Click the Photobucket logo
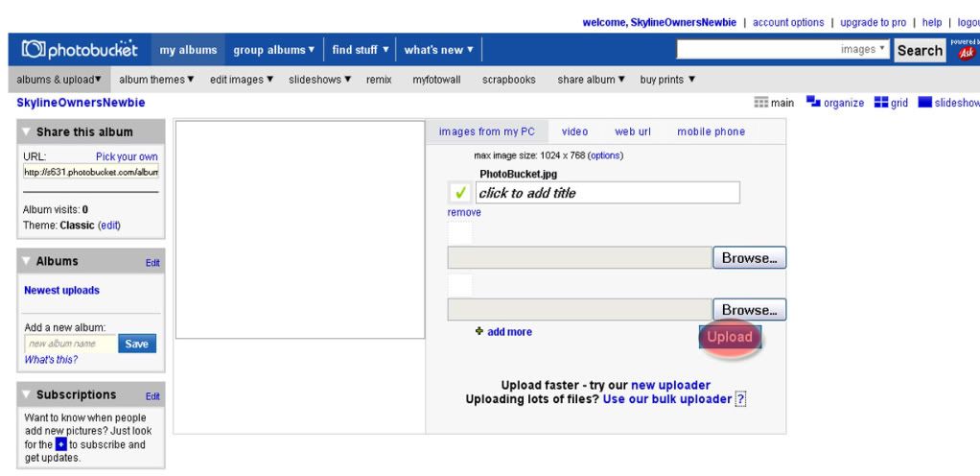The width and height of the screenshot is (980, 476). pyautogui.click(x=80, y=49)
